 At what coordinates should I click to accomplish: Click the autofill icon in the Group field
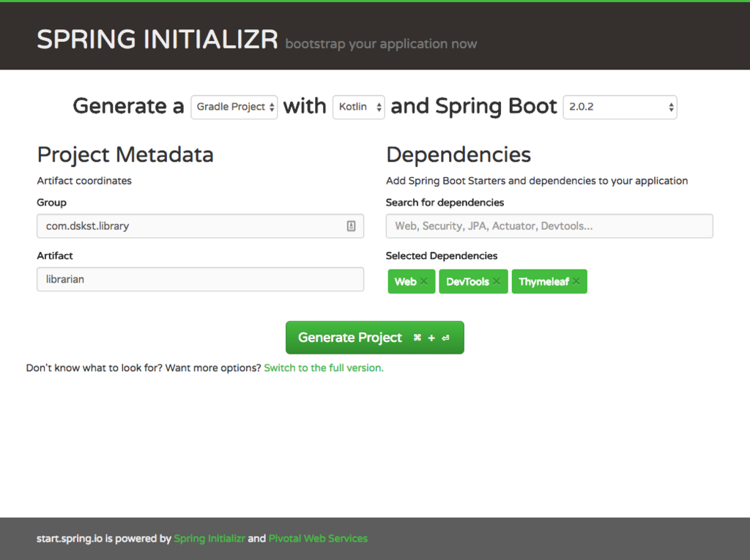click(351, 226)
